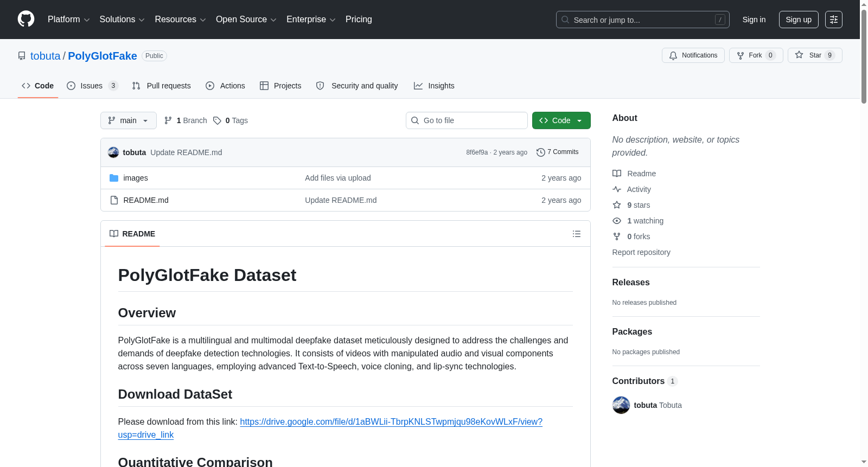The width and height of the screenshot is (868, 467).
Task: Star the PolyGlotFake repository
Action: click(x=814, y=55)
